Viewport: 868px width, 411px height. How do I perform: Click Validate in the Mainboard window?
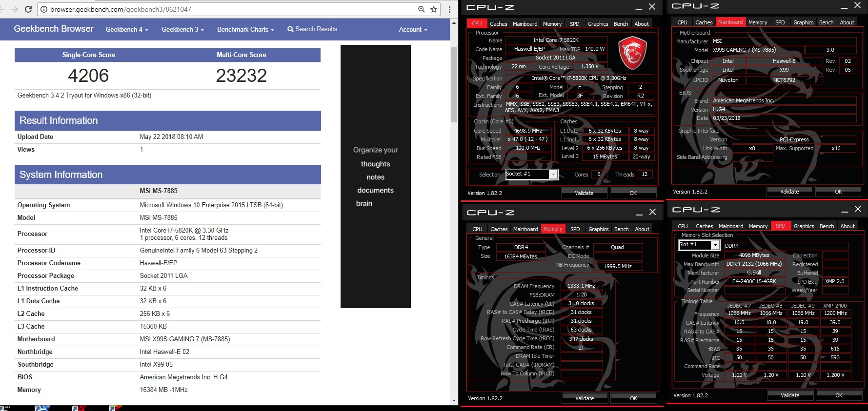[x=789, y=192]
